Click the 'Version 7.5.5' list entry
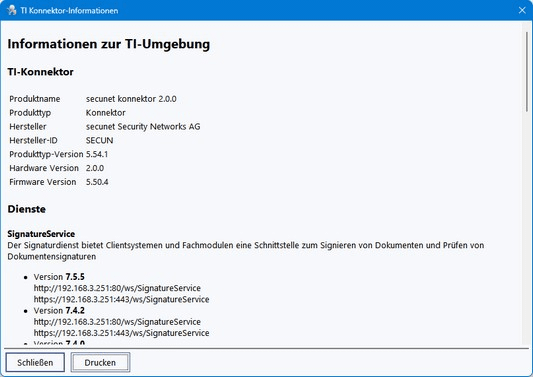Screen dimensions: 533x377 point(59,277)
